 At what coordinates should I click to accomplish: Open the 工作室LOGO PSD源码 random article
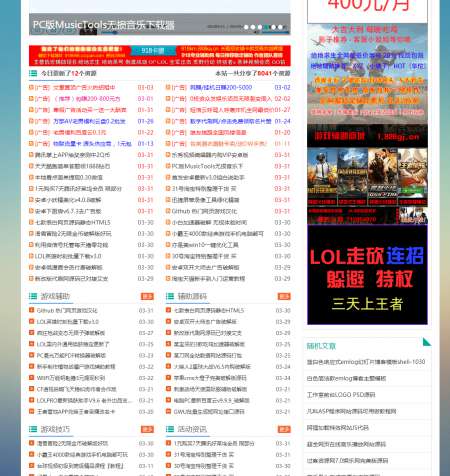(x=341, y=395)
